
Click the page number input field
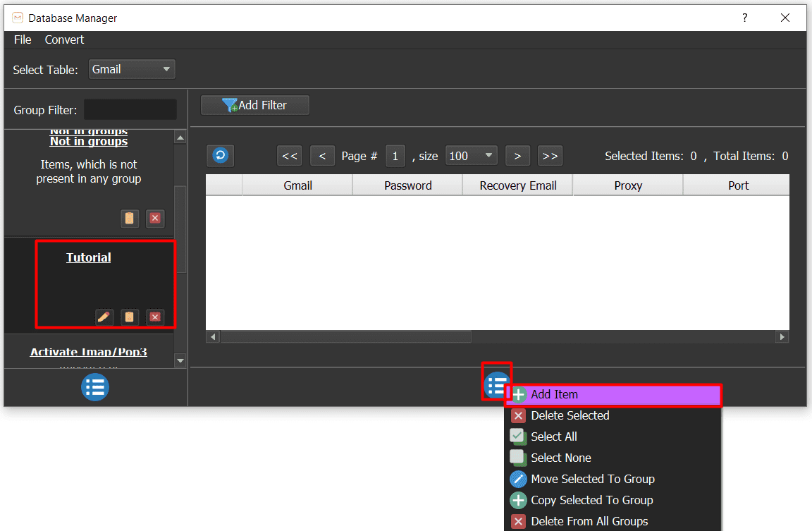395,156
